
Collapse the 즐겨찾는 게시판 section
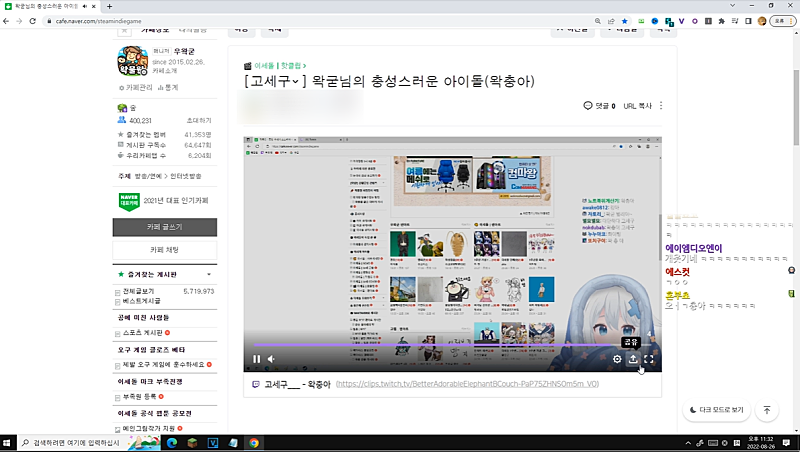coord(208,273)
